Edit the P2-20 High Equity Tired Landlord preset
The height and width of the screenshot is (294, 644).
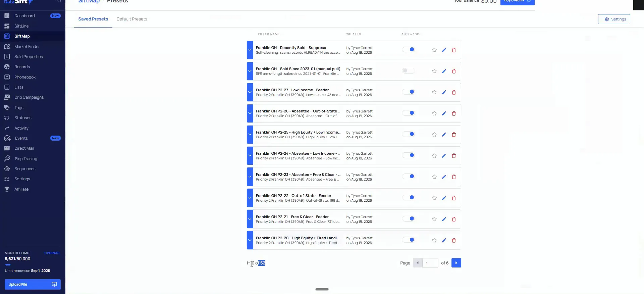pyautogui.click(x=444, y=240)
